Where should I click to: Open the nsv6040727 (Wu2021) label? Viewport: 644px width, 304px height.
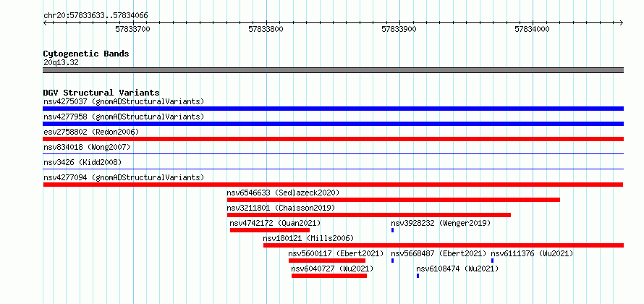click(x=332, y=269)
